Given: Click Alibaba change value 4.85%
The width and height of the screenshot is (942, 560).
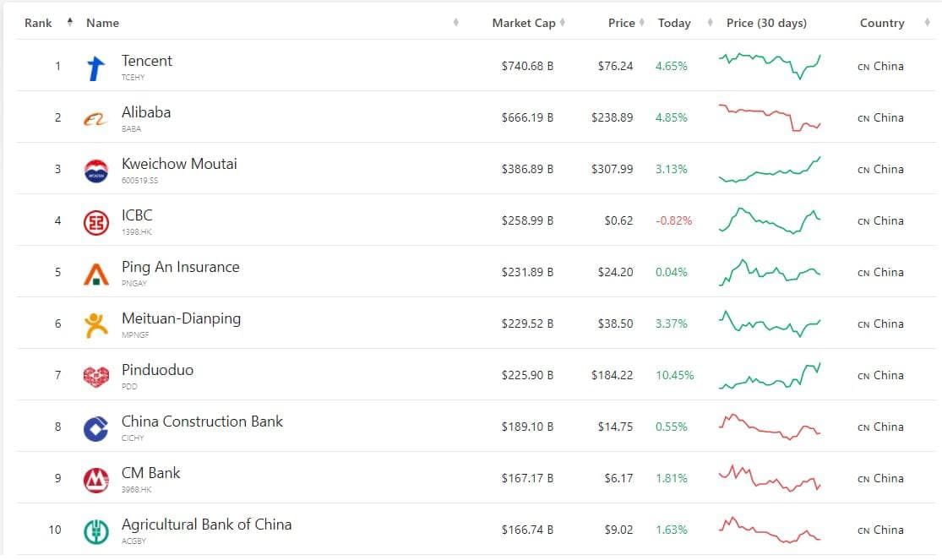Looking at the screenshot, I should click(671, 117).
